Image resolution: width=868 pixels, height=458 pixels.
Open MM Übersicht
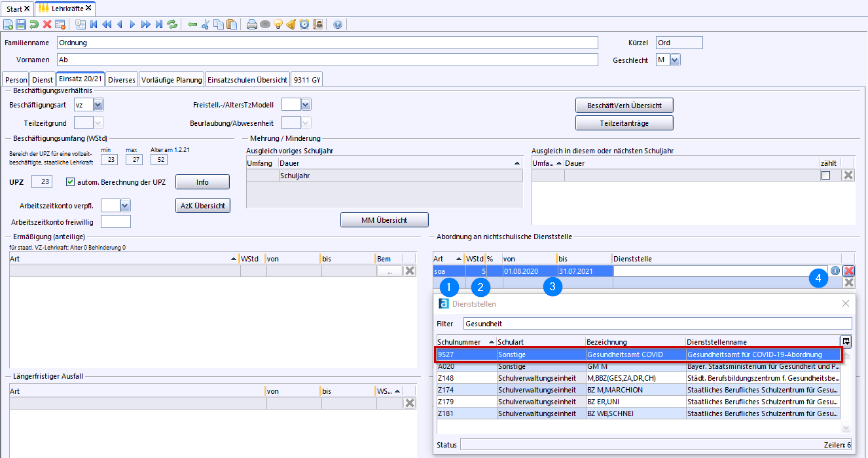384,220
